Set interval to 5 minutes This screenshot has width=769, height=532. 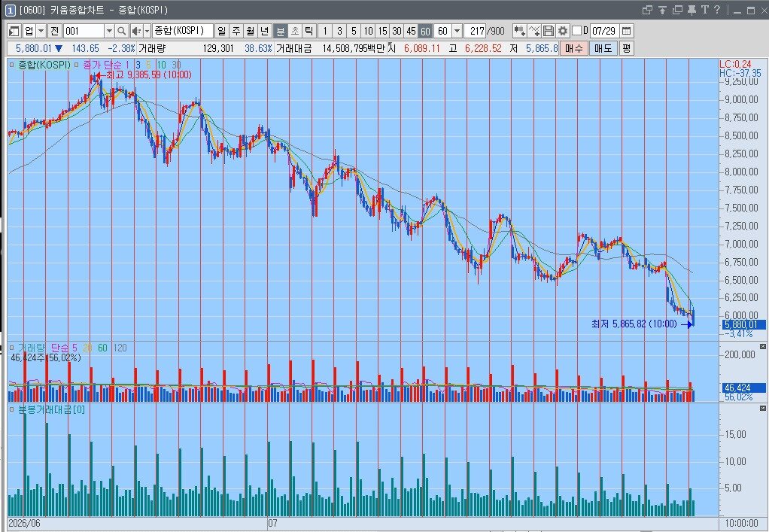[354, 31]
